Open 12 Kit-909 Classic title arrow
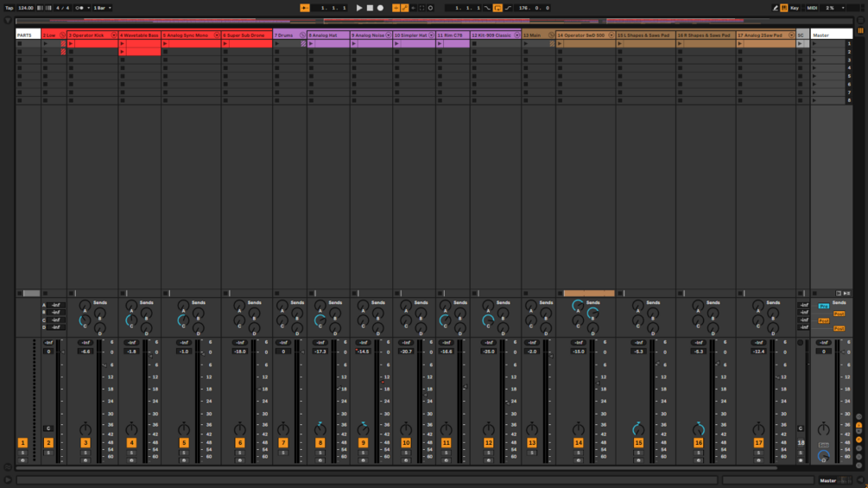 517,35
